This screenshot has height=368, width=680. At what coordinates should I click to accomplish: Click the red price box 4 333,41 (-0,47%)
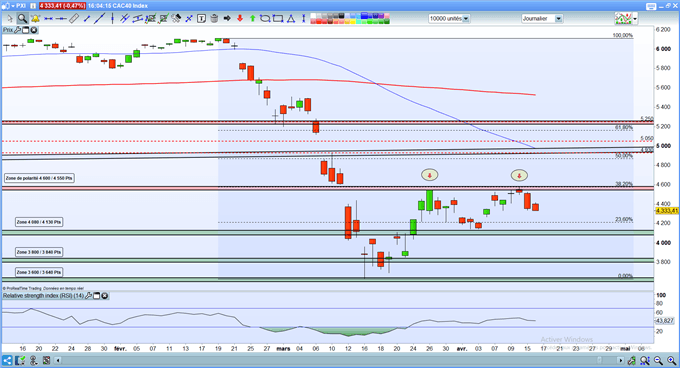(x=62, y=6)
